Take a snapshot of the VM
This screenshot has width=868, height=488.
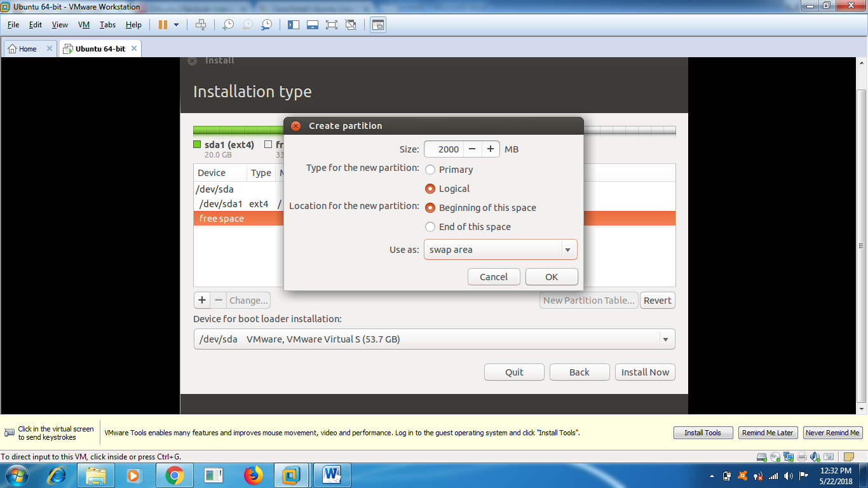click(227, 25)
